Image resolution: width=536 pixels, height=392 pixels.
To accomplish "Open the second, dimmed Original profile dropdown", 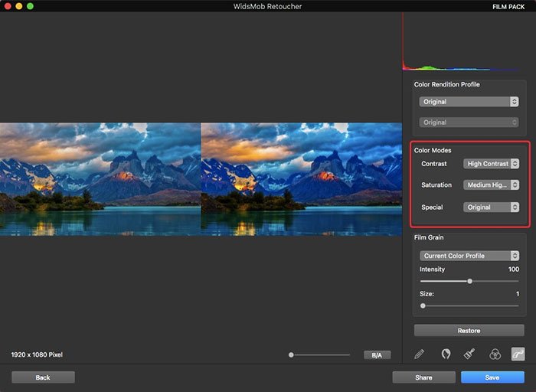I will point(469,122).
